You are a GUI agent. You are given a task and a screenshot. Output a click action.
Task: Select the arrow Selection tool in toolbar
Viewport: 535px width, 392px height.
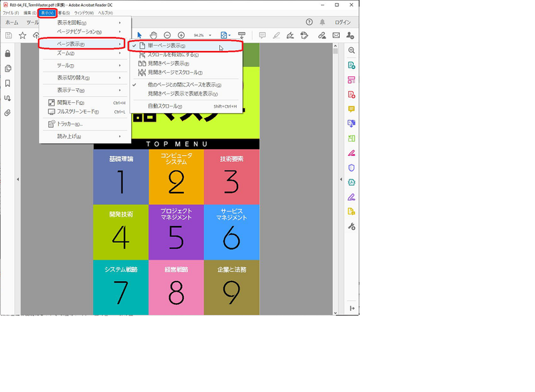point(139,35)
